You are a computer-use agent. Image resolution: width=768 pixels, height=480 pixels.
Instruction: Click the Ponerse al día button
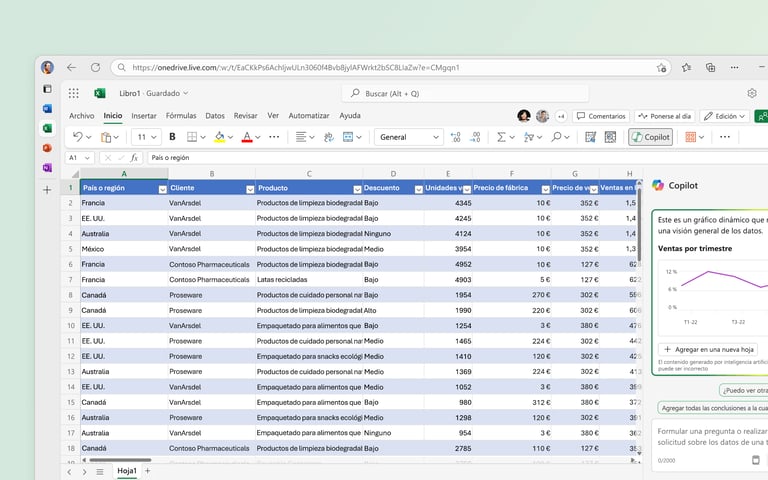pyautogui.click(x=665, y=116)
